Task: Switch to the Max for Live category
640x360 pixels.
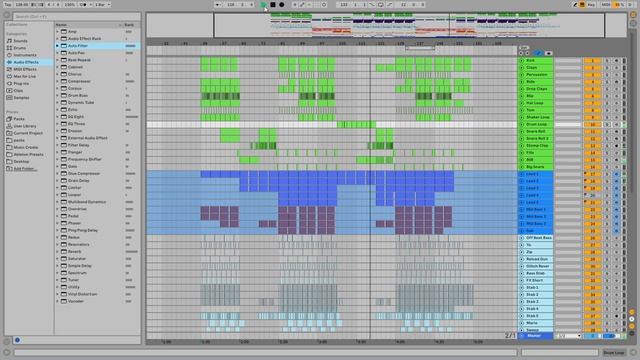Action: pyautogui.click(x=24, y=76)
